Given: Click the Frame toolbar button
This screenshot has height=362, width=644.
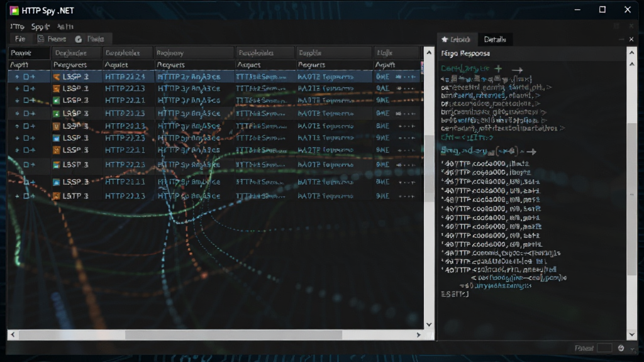Looking at the screenshot, I should (52, 39).
